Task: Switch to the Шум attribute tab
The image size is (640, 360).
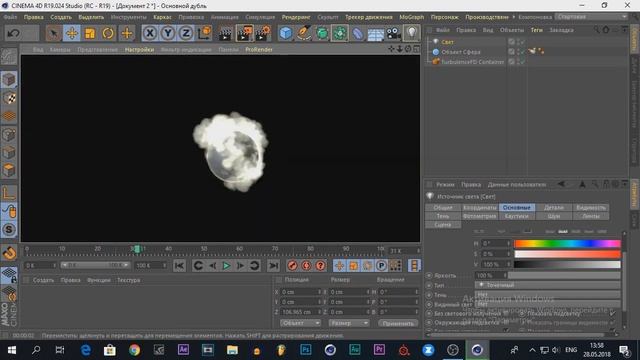Action: (x=553, y=216)
